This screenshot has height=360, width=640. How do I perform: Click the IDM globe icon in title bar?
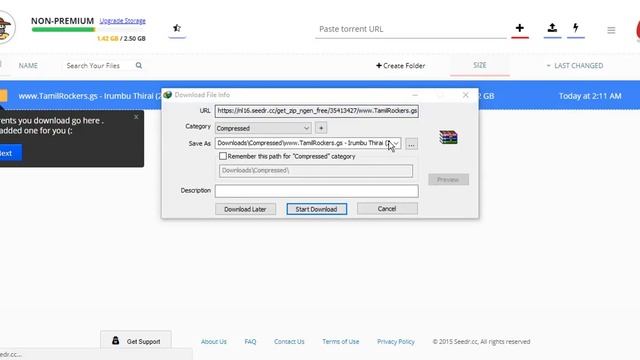pyautogui.click(x=167, y=95)
